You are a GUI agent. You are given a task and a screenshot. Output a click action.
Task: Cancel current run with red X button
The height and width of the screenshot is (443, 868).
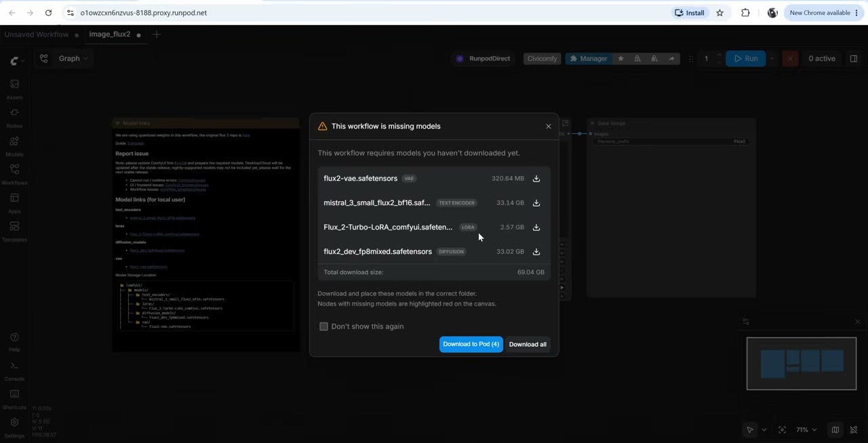coord(790,59)
